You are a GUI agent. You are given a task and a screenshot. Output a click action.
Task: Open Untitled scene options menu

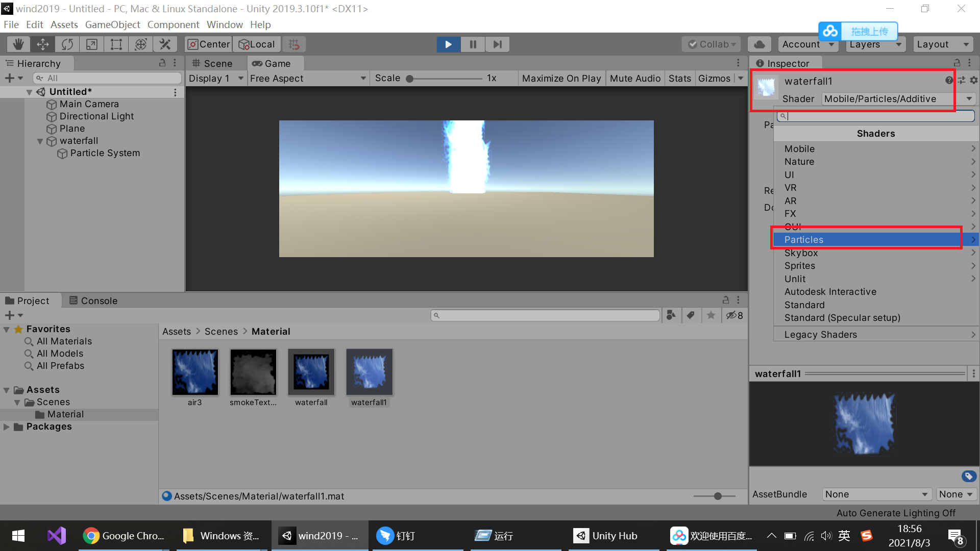tap(175, 92)
